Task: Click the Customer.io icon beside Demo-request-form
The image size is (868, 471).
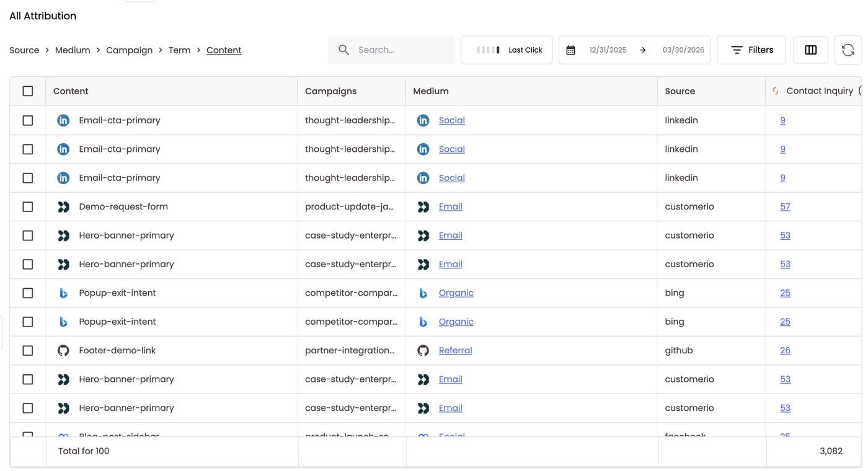Action: point(63,207)
